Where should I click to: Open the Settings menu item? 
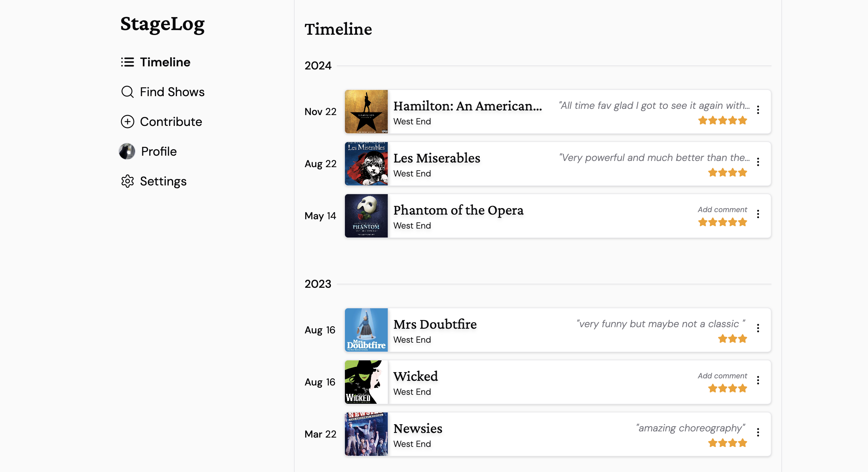click(x=163, y=181)
